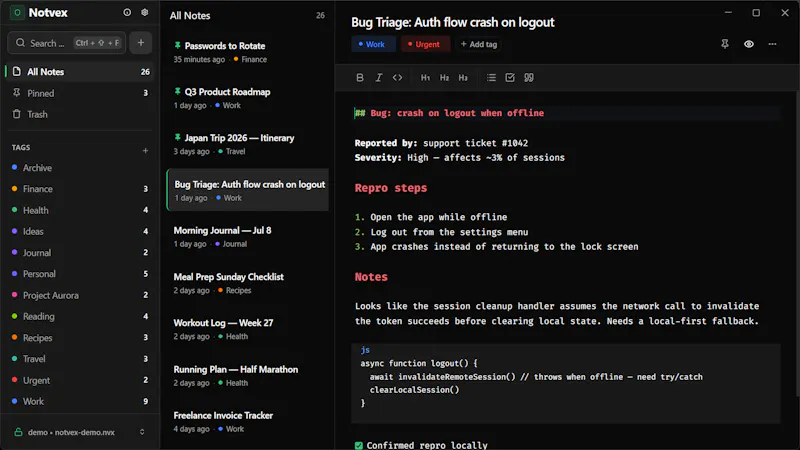Create a new note with plus button
The width and height of the screenshot is (800, 450).
[x=141, y=43]
